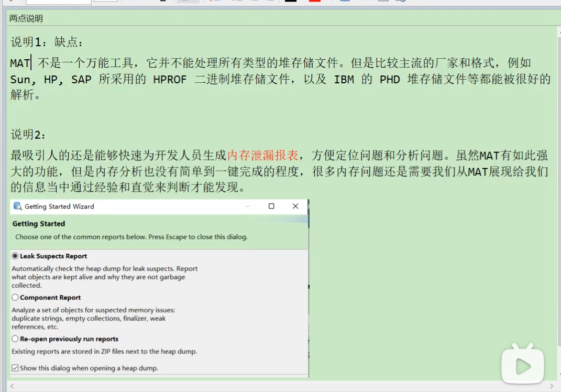Click the word IBM in the note

(x=344, y=80)
